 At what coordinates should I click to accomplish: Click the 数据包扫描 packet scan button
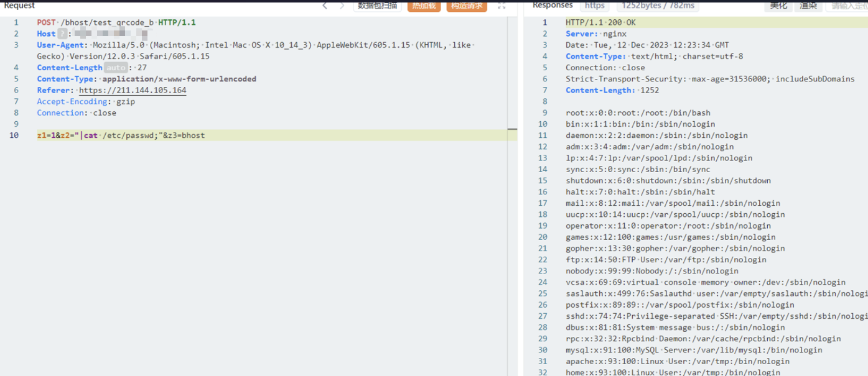[378, 6]
